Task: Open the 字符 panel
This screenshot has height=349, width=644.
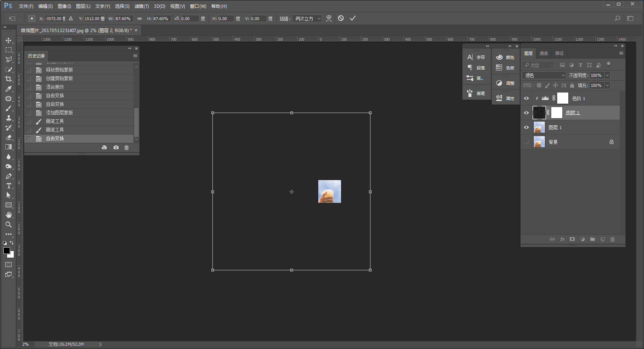Action: (476, 57)
